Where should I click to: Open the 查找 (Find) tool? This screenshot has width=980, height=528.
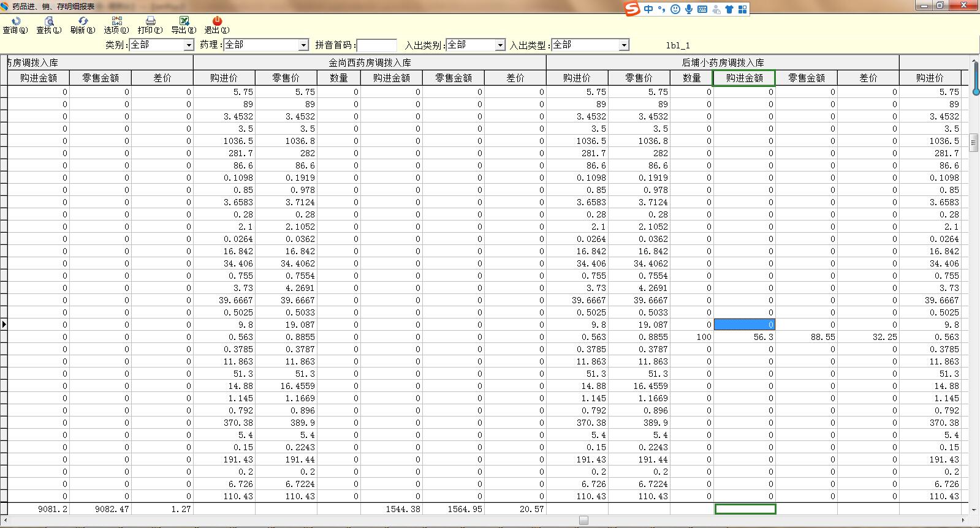click(49, 25)
